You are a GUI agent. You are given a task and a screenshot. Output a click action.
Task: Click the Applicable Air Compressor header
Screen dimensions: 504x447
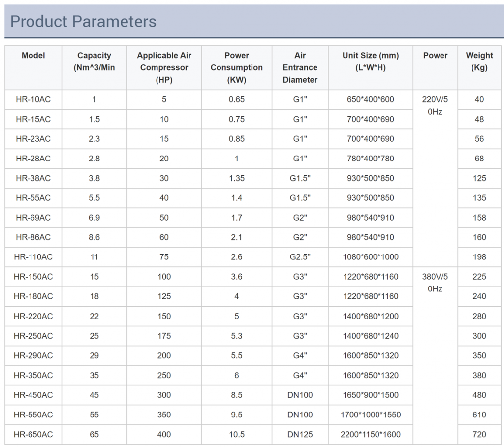[164, 67]
